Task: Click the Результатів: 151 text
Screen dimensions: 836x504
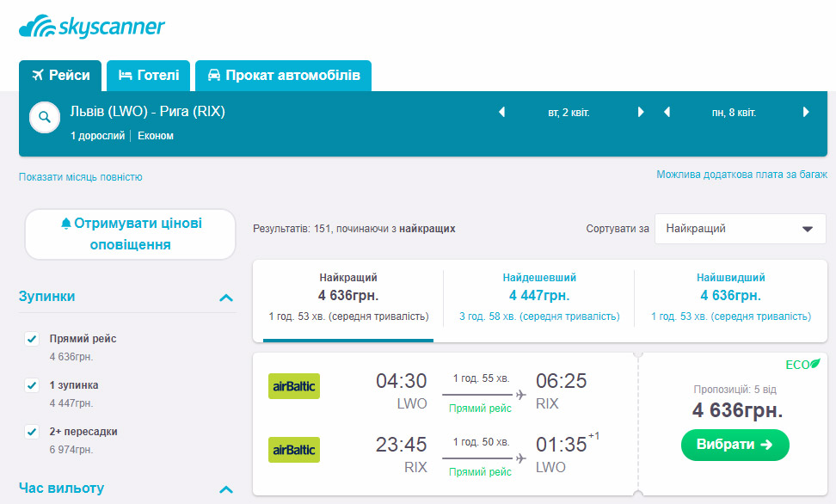Action: click(292, 229)
